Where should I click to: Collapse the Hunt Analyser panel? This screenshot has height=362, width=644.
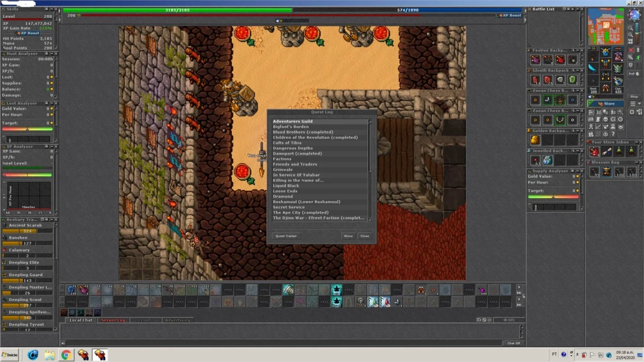(52, 53)
